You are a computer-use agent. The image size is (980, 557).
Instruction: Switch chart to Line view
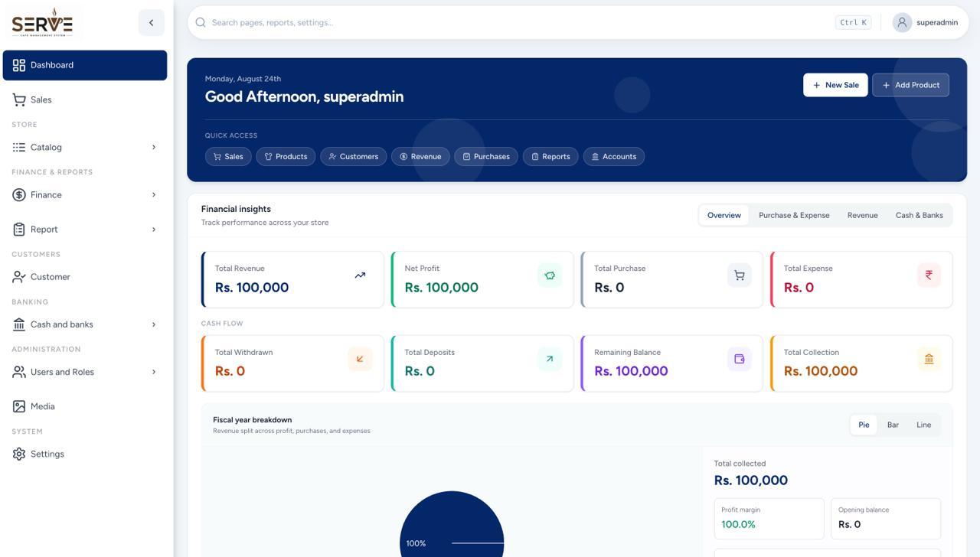click(924, 425)
